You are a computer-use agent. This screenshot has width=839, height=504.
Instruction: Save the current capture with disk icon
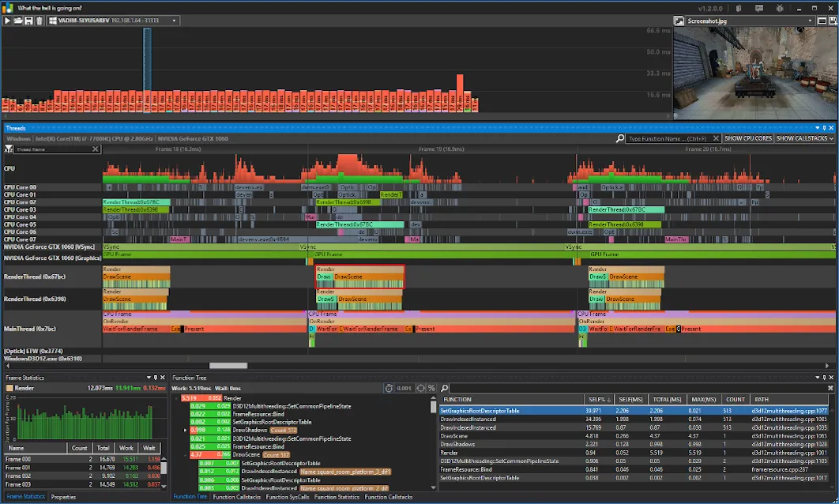point(29,21)
